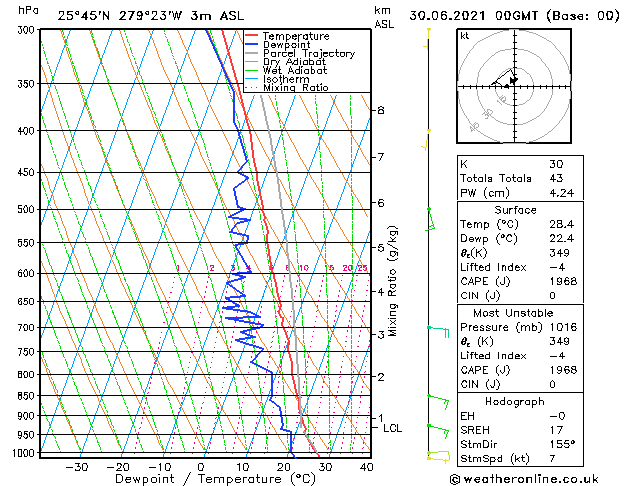
Task: Click the Hodograph section header in table
Action: 514,401
